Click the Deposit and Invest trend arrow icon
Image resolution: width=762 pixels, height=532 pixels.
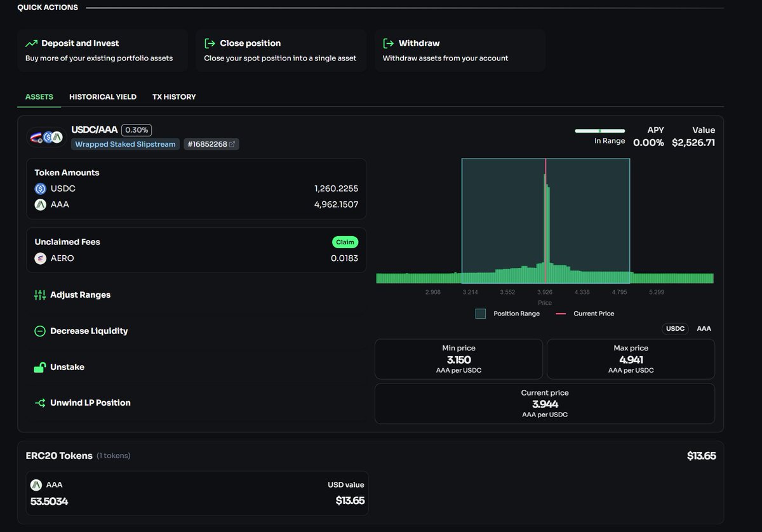pos(31,44)
